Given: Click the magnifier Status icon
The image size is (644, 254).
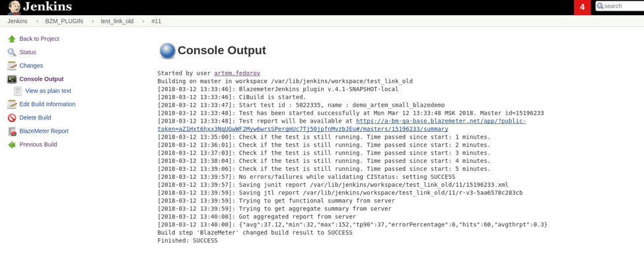Looking at the screenshot, I should coord(12,52).
